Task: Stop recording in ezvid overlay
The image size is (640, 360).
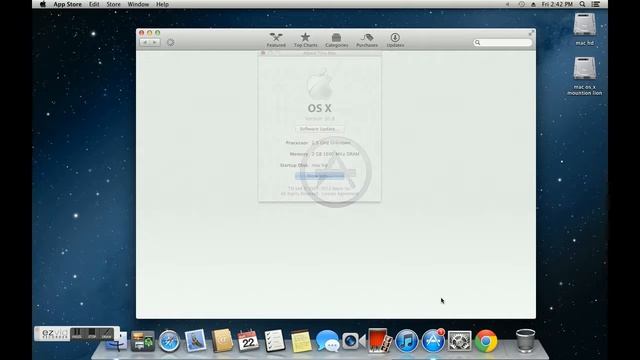Action: pos(92,334)
